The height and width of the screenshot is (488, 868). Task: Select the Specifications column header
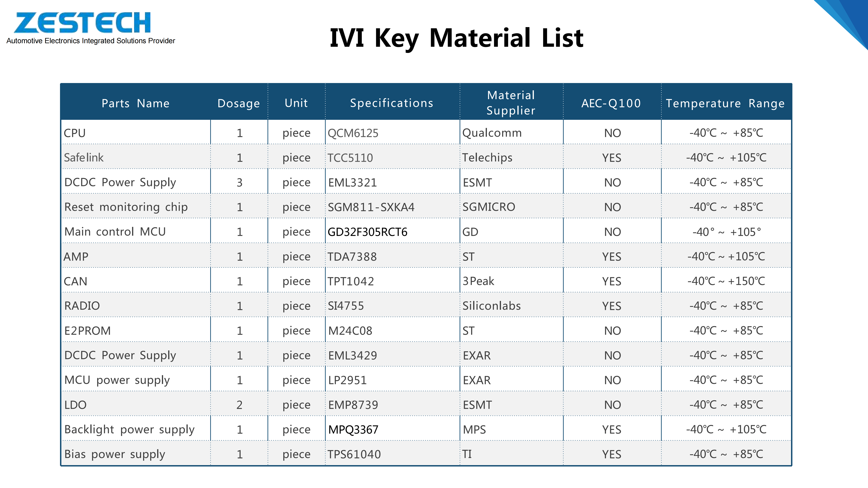[392, 103]
